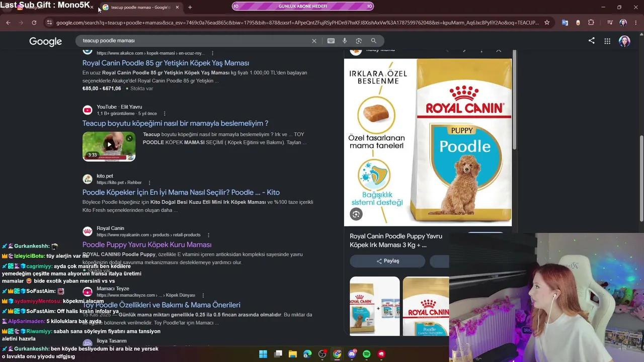Open the Poodle Köpekler İçin Kito result
The height and width of the screenshot is (362, 644).
(x=181, y=192)
